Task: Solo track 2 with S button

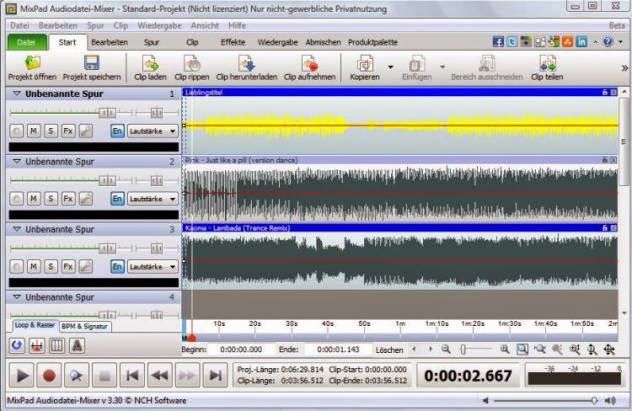Action: click(51, 198)
